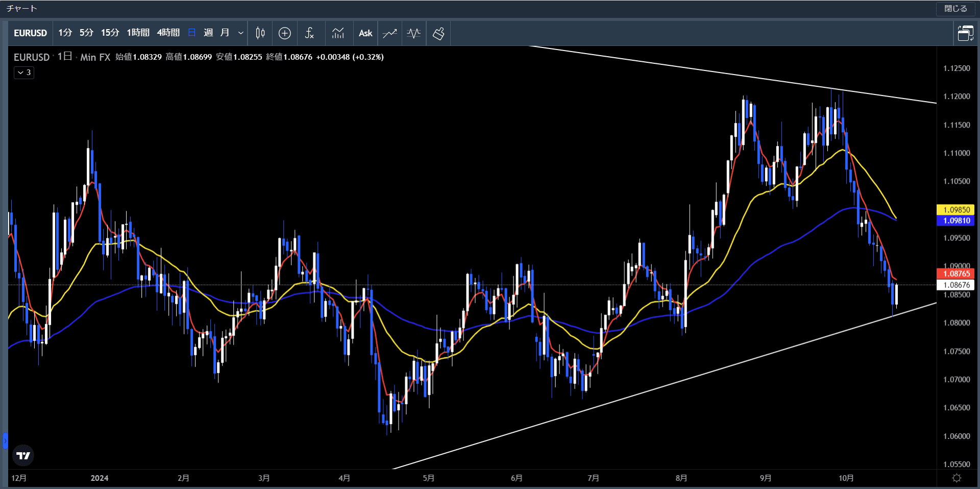980x489 pixels.
Task: Click the TradingView logo badge
Action: point(23,455)
